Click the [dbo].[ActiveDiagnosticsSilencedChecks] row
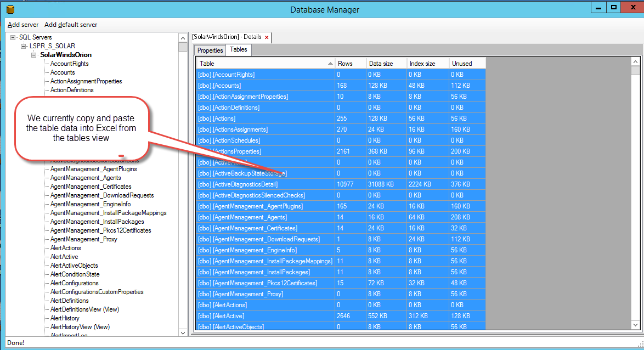The width and height of the screenshot is (644, 350). (x=341, y=195)
